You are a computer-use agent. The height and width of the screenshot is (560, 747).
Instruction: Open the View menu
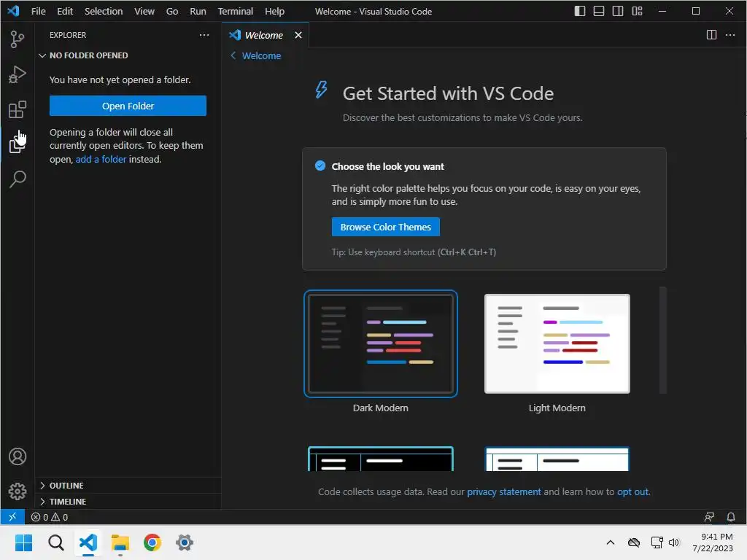[x=144, y=11]
